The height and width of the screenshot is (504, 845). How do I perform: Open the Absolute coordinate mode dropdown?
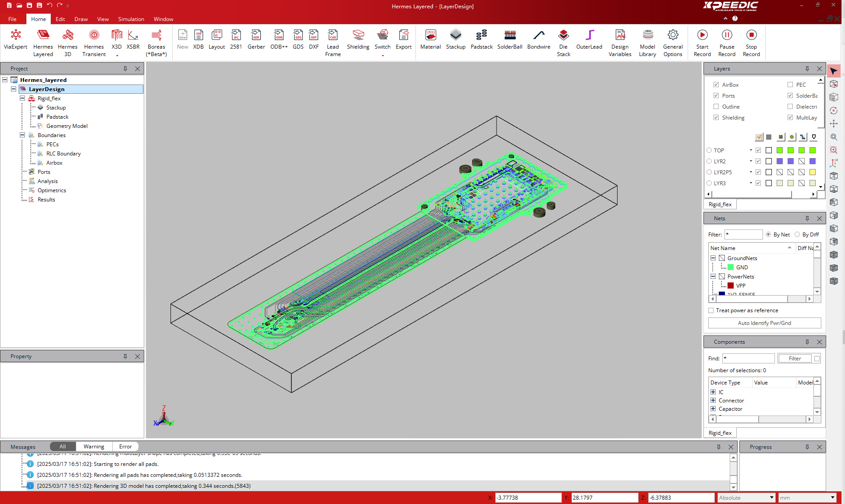click(x=771, y=497)
